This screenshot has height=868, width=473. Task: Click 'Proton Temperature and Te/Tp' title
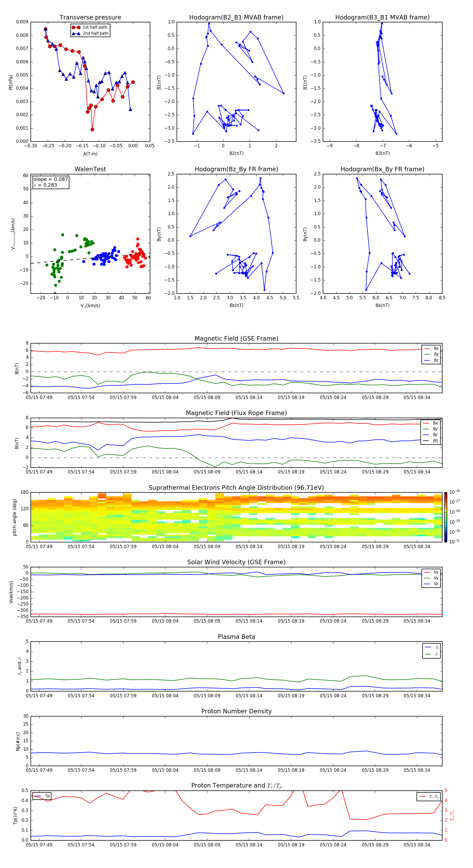click(236, 786)
